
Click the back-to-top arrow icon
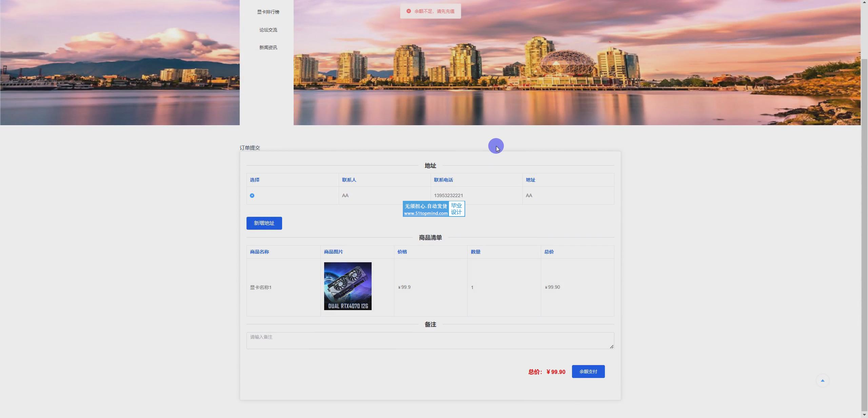(x=822, y=380)
